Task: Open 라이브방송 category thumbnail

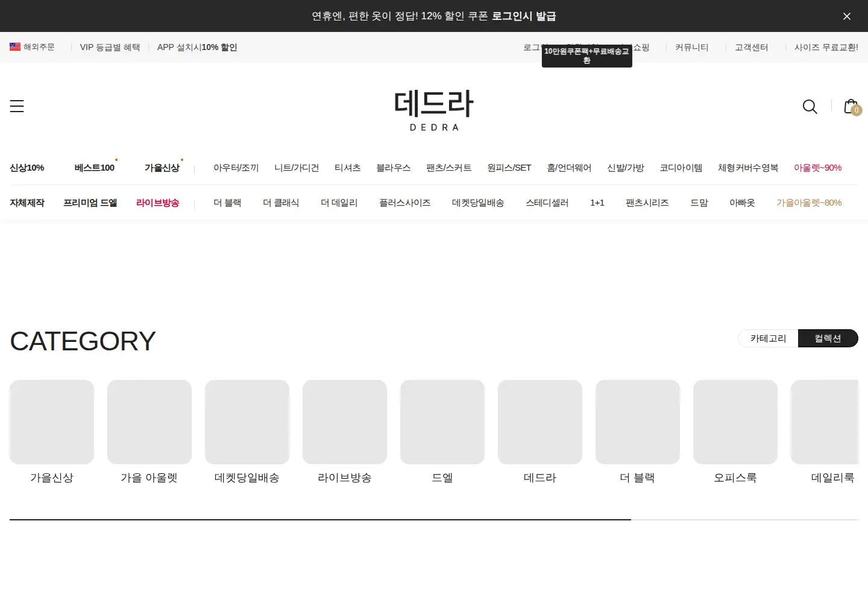Action: click(x=345, y=422)
